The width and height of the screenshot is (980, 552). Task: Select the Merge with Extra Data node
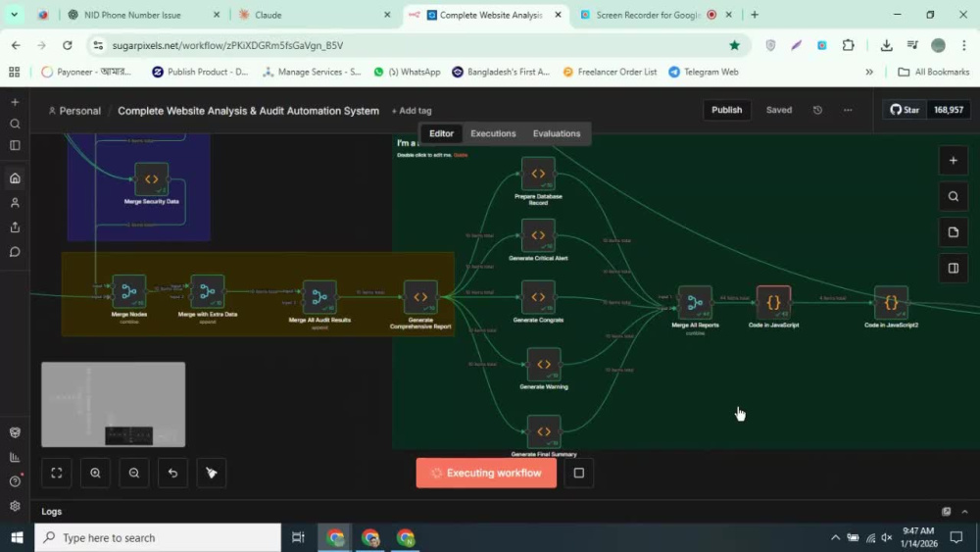[208, 291]
